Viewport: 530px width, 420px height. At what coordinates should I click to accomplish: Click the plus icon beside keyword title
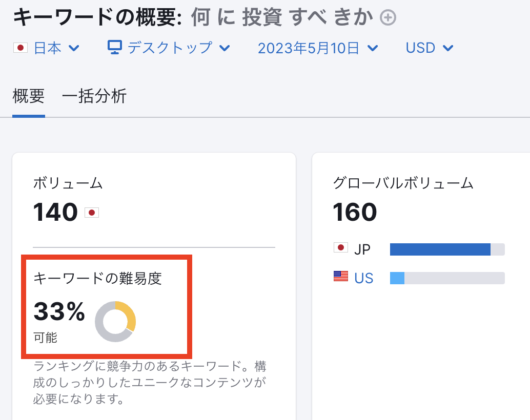click(x=388, y=17)
